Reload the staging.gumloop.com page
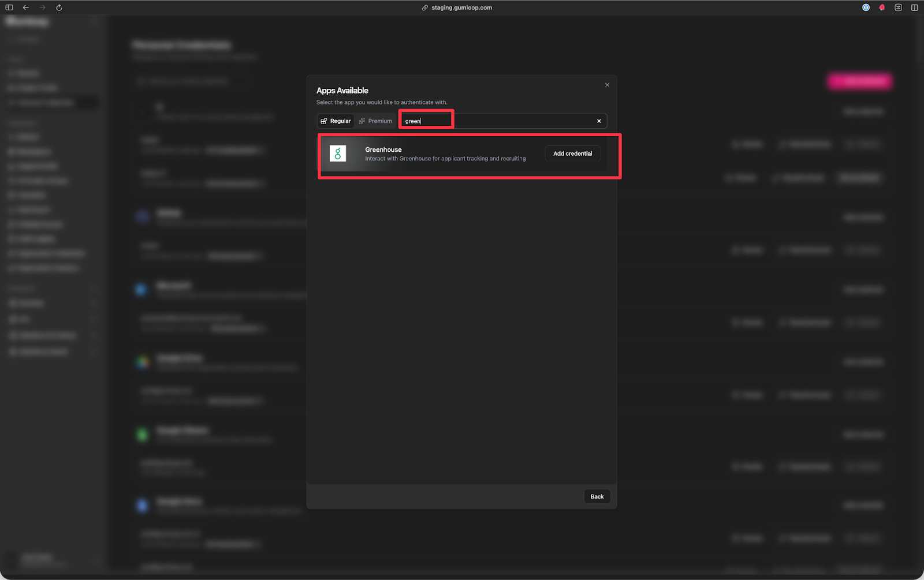This screenshot has height=580, width=924. [x=59, y=8]
